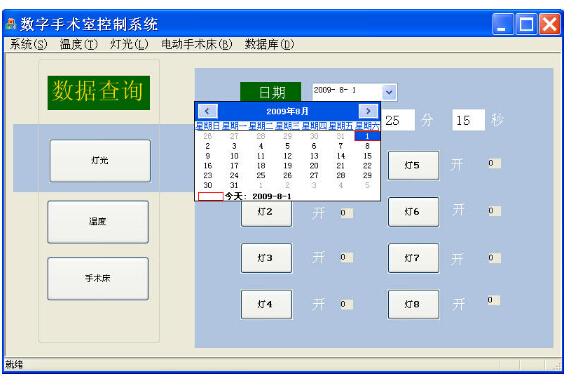
Task: Click the 灯5 count value box
Action: (494, 163)
